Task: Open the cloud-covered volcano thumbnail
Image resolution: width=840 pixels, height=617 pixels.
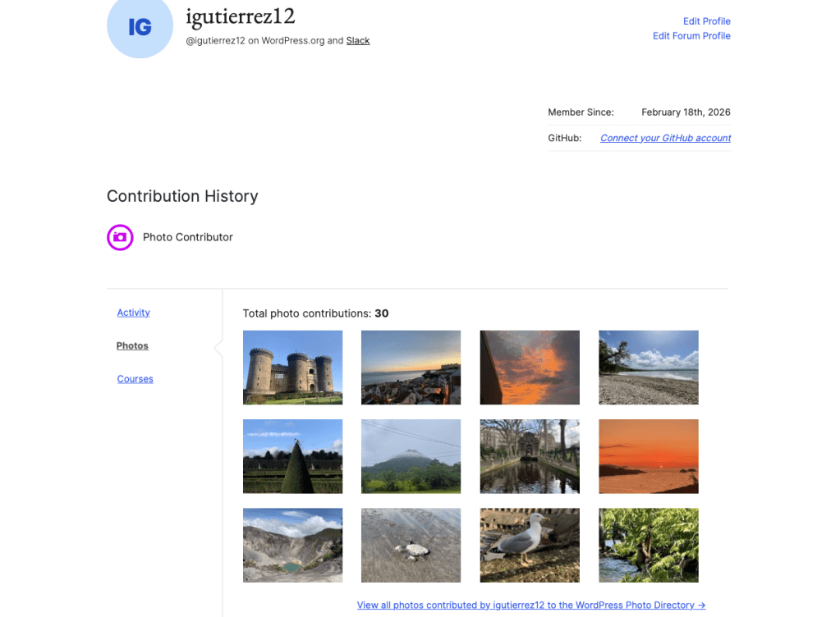Action: pos(411,456)
